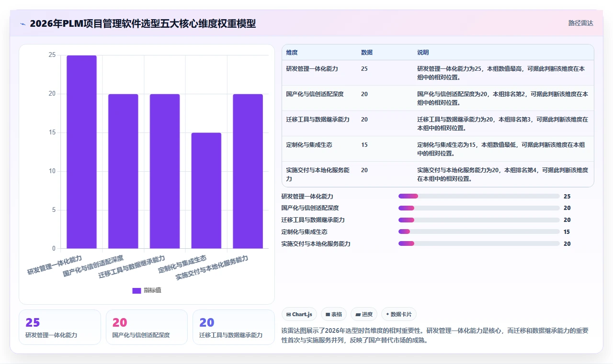The image size is (613, 364).
Task: Open the 20 国产化与信创适配深度 data card
Action: [147, 327]
